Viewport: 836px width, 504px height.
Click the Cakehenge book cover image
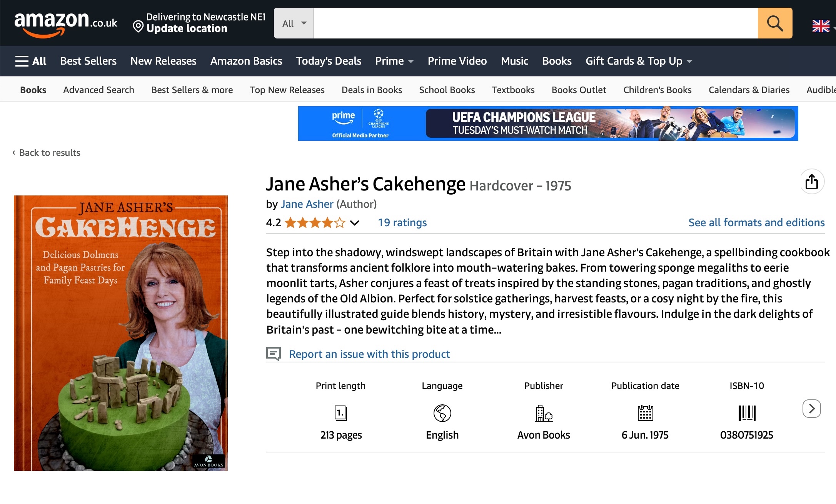tap(121, 333)
